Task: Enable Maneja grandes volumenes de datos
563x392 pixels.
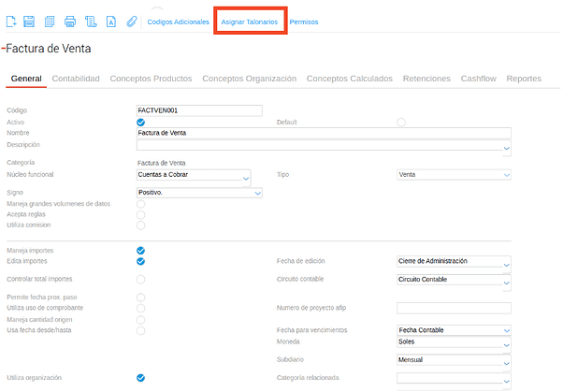Action: click(x=141, y=204)
